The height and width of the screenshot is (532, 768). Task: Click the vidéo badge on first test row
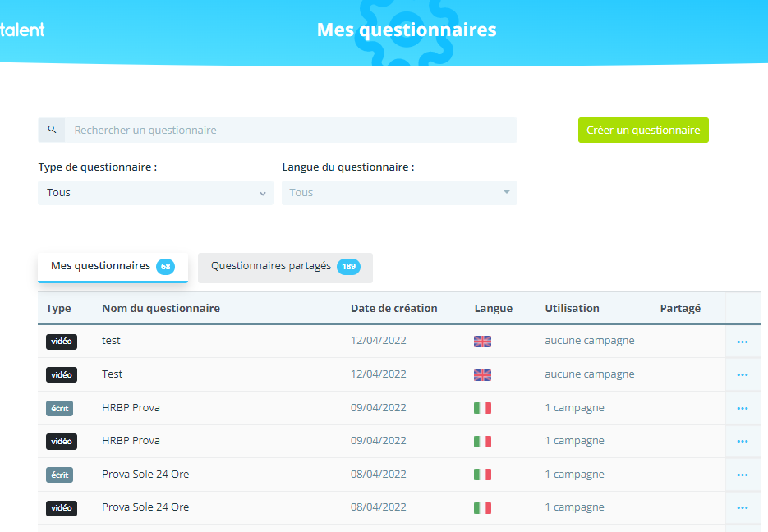tap(62, 342)
